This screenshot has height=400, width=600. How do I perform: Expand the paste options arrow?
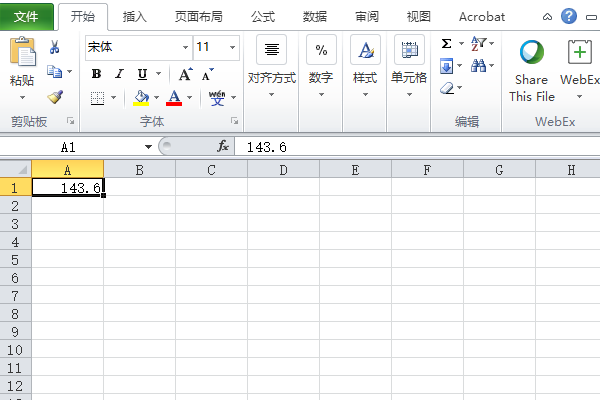[x=22, y=98]
